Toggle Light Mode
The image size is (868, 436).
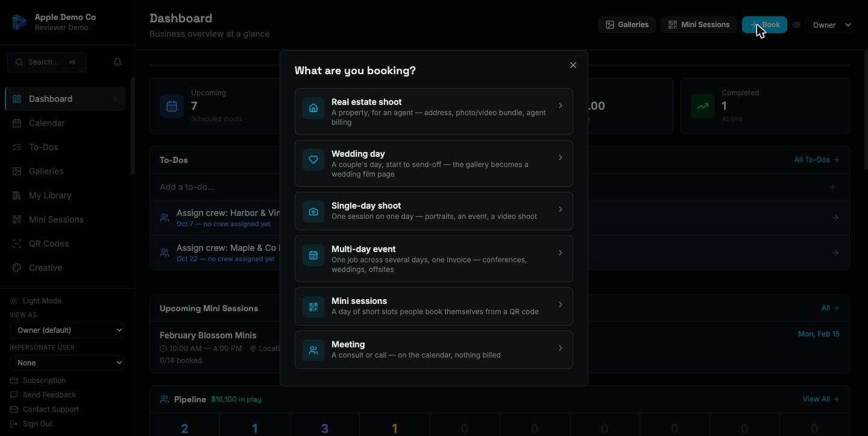coord(36,301)
